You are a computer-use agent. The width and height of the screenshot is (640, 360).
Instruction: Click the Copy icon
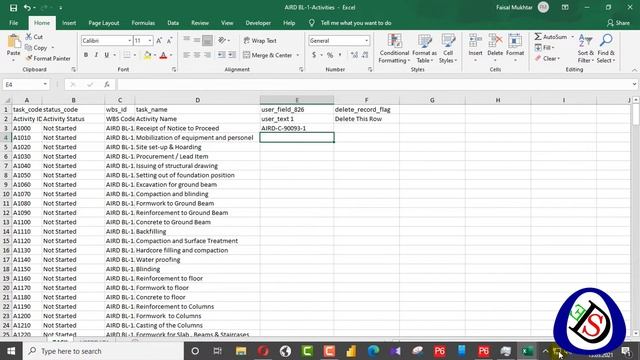pos(29,48)
